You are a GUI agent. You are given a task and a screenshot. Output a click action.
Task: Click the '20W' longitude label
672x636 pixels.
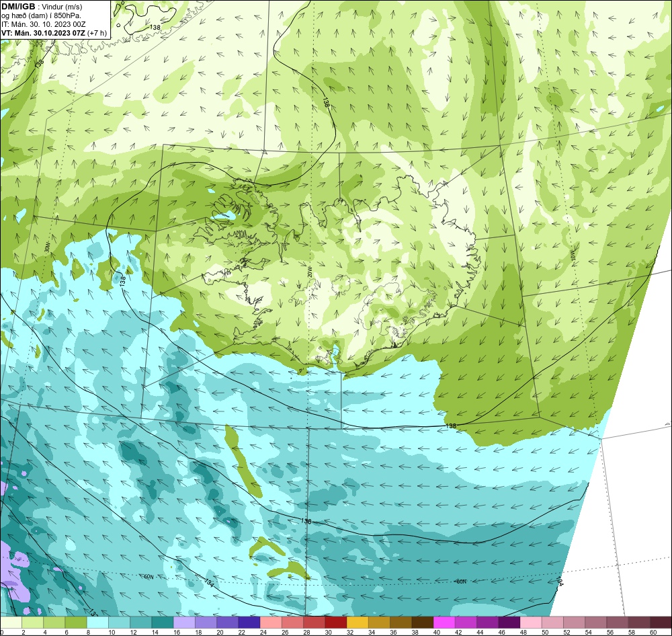click(309, 272)
